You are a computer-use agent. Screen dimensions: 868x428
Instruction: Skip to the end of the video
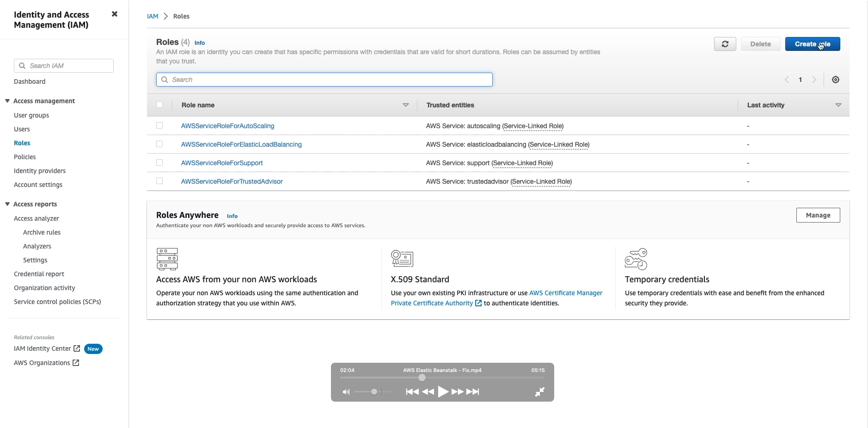click(x=473, y=391)
